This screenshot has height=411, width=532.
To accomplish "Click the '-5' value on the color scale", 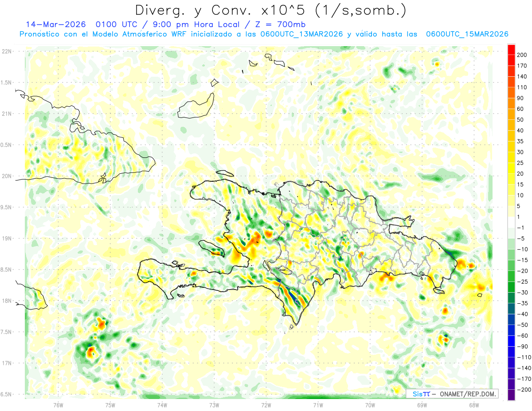I will click(x=521, y=239).
